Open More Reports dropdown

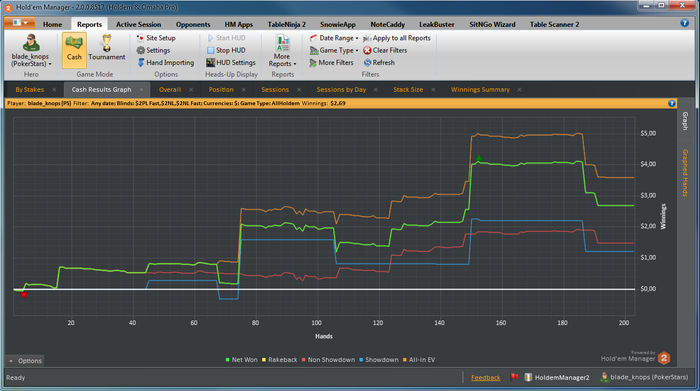pos(282,51)
